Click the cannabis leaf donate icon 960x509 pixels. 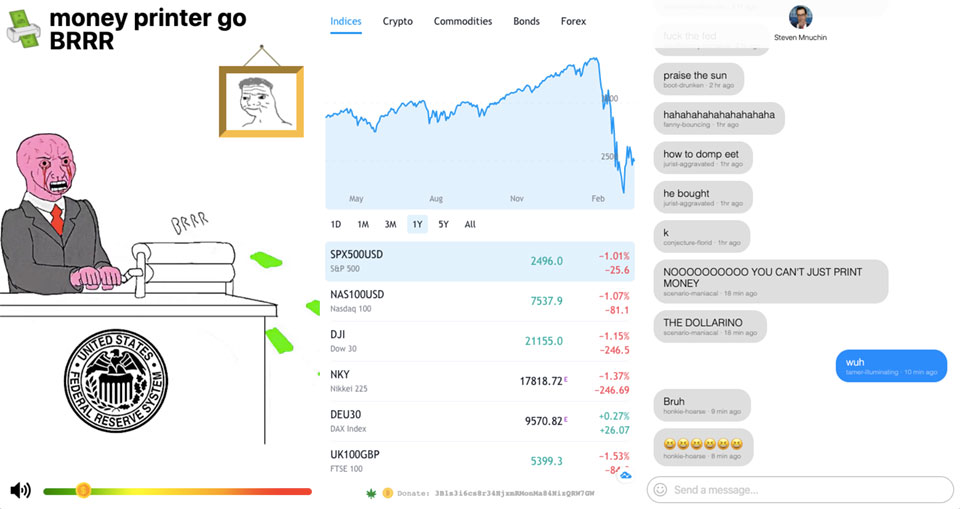point(371,493)
